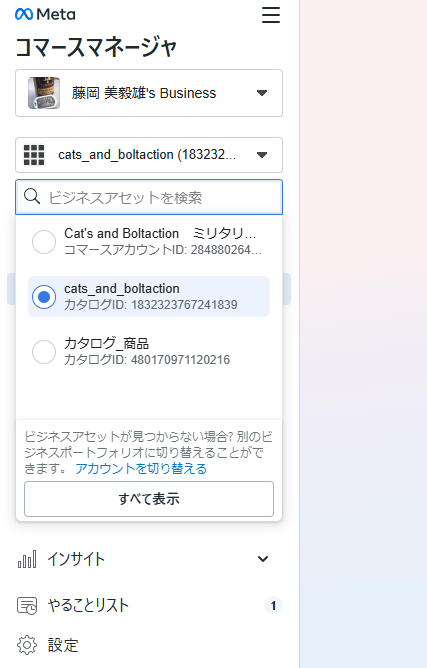Select the カタログ_商品 catalog radio button
427x668 pixels.
click(x=44, y=351)
